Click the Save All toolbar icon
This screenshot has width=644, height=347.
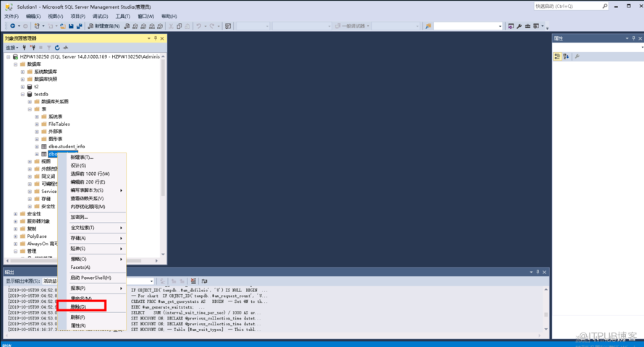point(80,26)
